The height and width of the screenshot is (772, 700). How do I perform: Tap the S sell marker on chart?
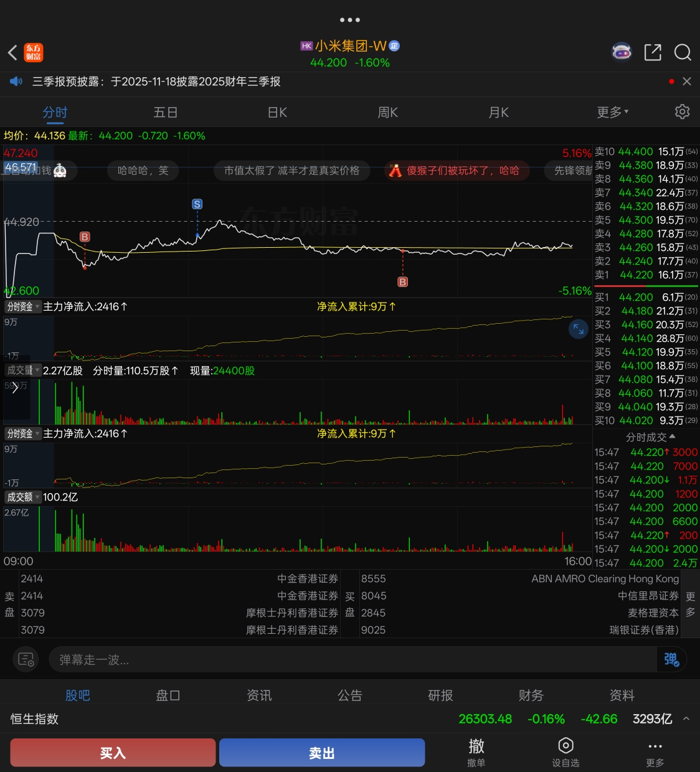(x=197, y=204)
